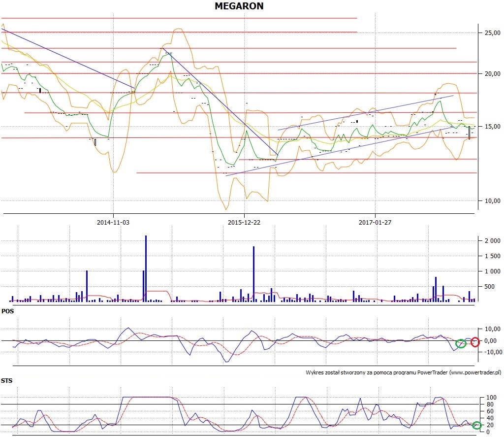Select the 15,00 price axis label

492,127
